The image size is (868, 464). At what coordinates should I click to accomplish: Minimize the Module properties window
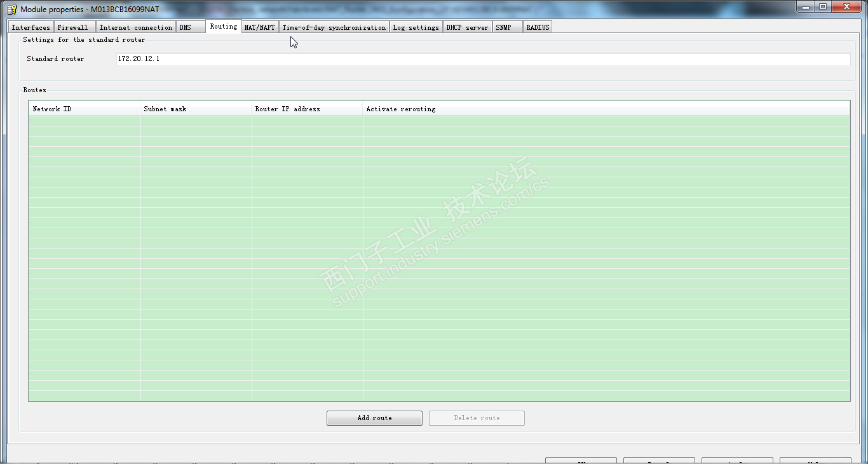click(806, 7)
